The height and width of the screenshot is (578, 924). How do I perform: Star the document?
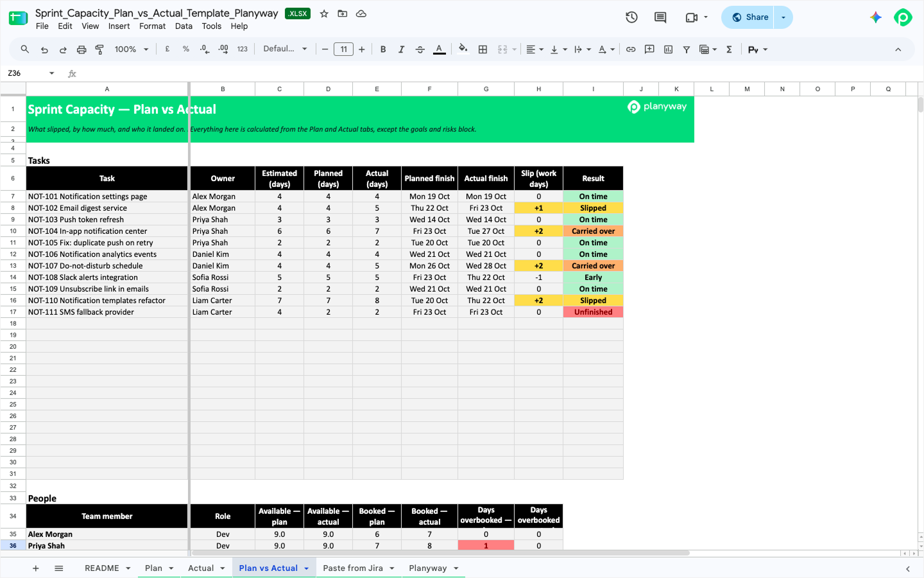(324, 13)
